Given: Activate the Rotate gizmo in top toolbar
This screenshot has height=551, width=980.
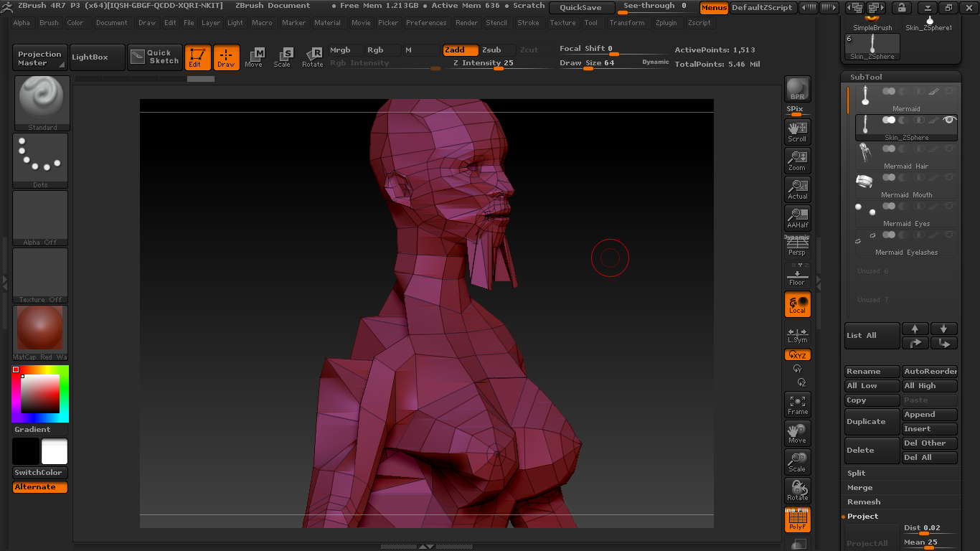Looking at the screenshot, I should tap(312, 57).
